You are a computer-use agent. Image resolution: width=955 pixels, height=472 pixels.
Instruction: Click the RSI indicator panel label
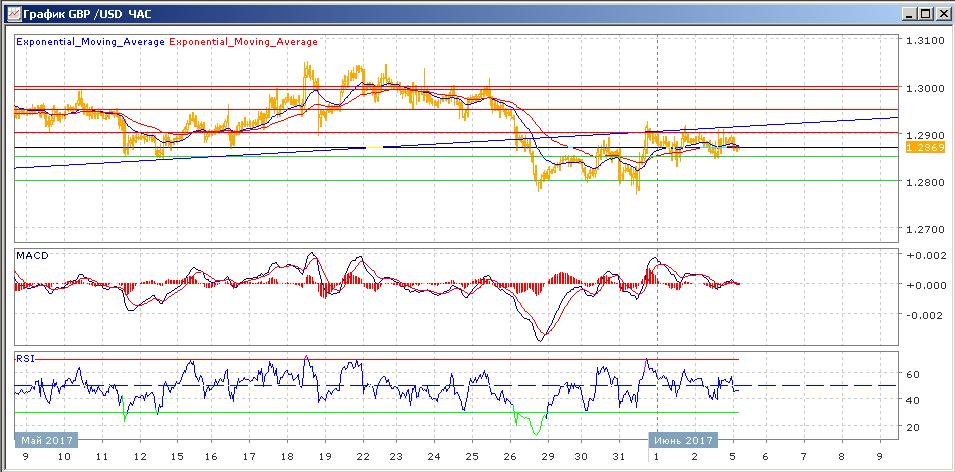[x=26, y=359]
